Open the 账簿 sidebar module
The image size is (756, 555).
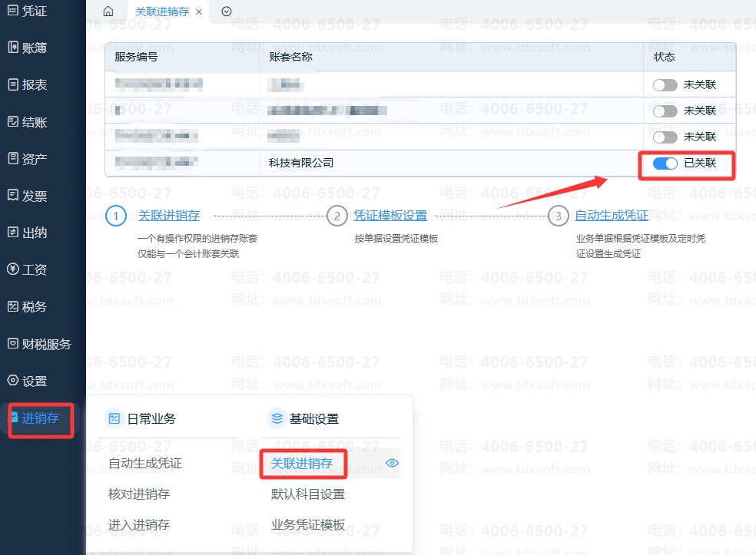35,48
